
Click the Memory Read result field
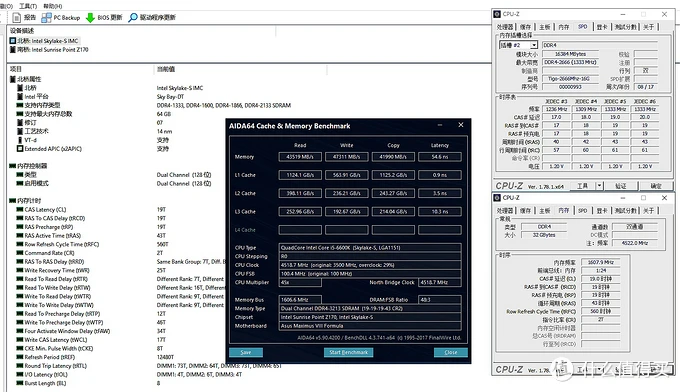[300, 157]
